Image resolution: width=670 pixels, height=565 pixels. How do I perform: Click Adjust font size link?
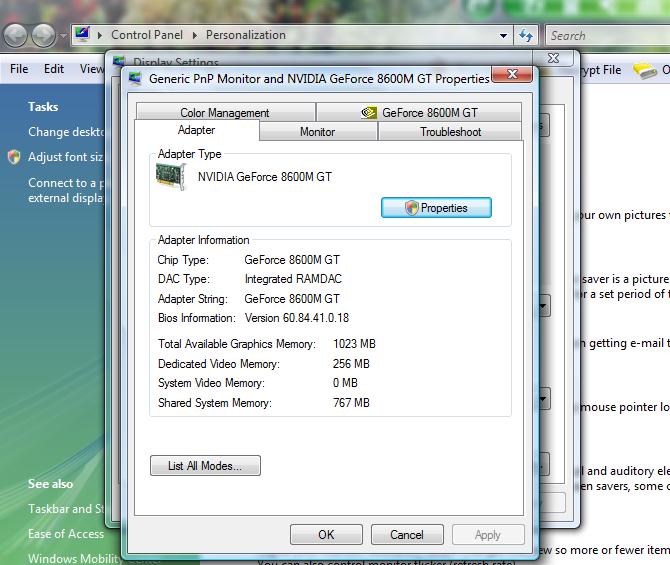pos(66,157)
